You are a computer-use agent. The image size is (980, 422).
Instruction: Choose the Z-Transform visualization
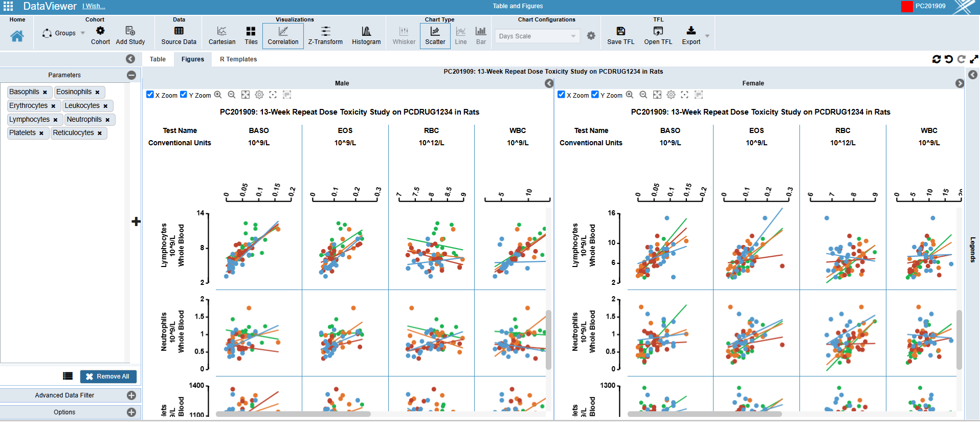pos(325,31)
